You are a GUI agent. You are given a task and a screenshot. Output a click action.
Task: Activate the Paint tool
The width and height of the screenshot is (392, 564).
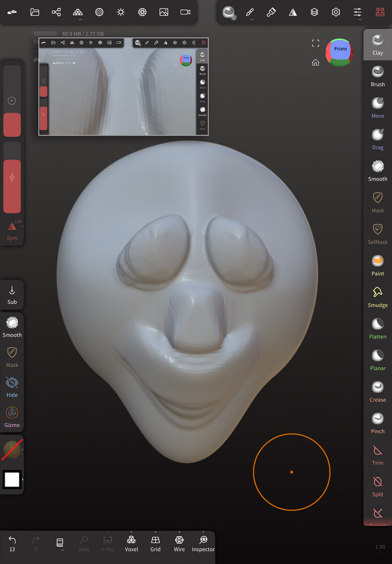point(377,265)
